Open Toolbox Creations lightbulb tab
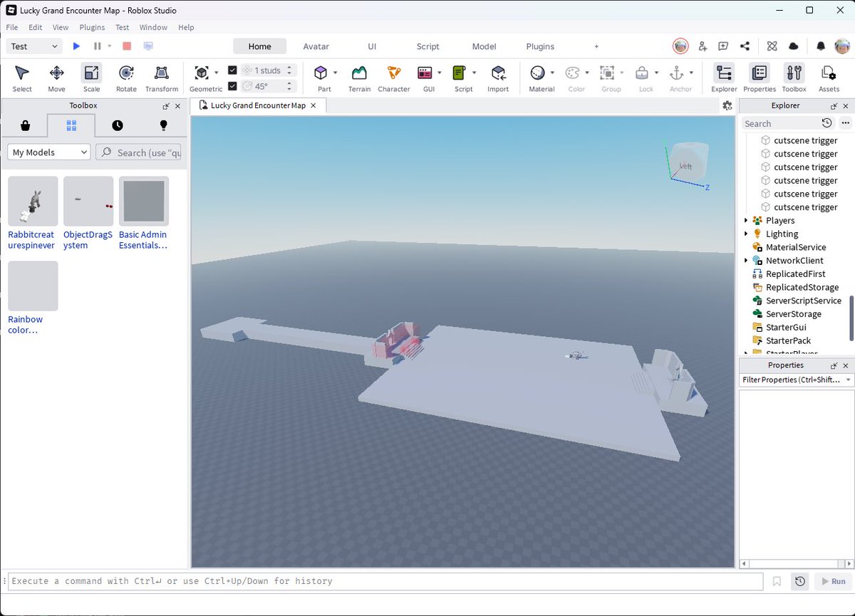The width and height of the screenshot is (855, 616). (163, 125)
